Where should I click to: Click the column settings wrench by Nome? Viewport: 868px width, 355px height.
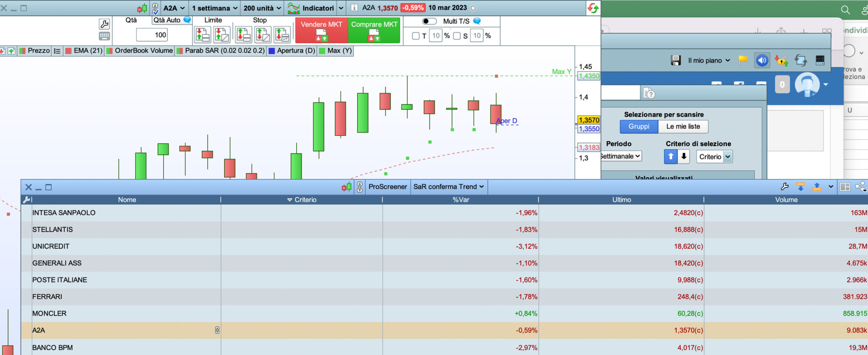(x=26, y=200)
